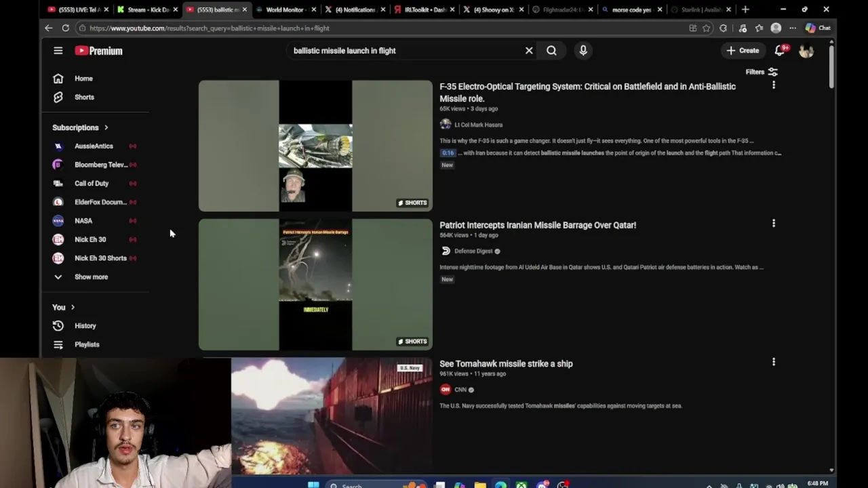Screen dimensions: 868x488
Task: Expand the Subscriptions section
Action: pyautogui.click(x=80, y=127)
